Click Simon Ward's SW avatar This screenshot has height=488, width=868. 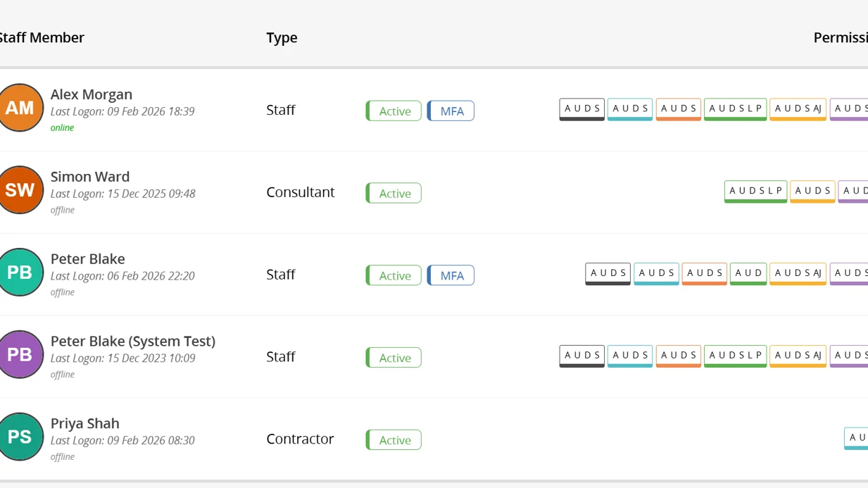[x=20, y=190]
